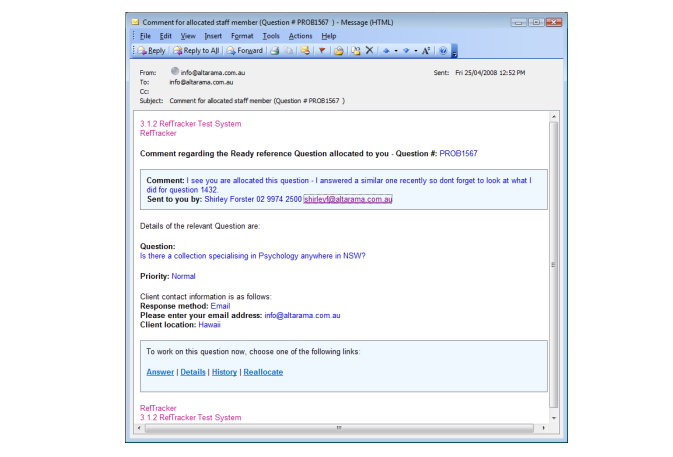The width and height of the screenshot is (673, 457).
Task: Close the message window
Action: tap(554, 22)
